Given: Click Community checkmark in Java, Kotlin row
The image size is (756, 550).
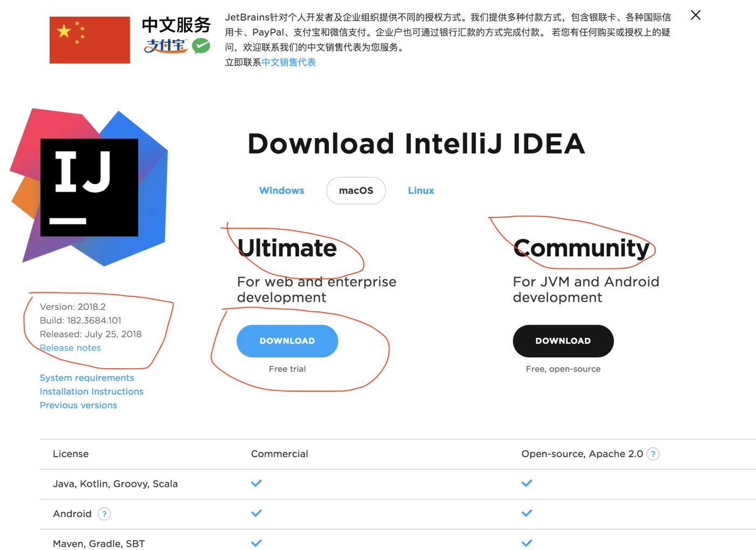Looking at the screenshot, I should pos(527,483).
